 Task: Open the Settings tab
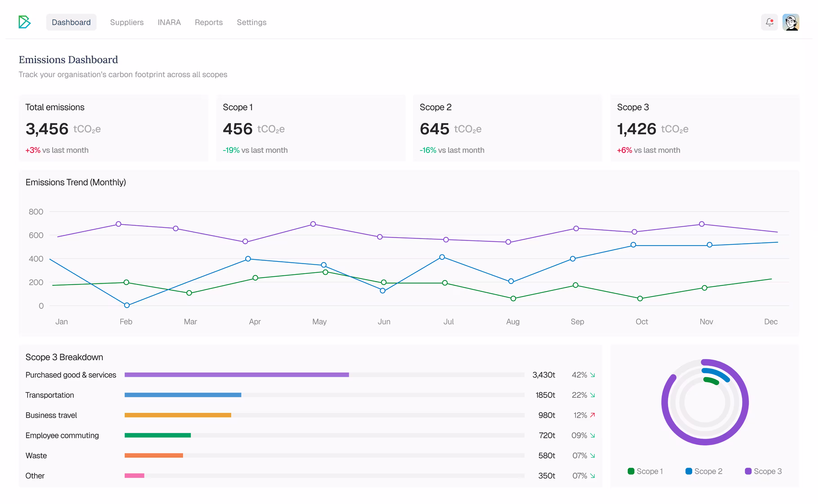point(251,22)
